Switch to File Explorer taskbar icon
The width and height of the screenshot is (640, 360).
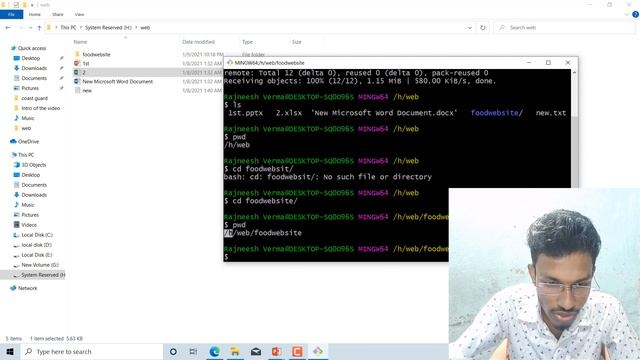[x=235, y=351]
